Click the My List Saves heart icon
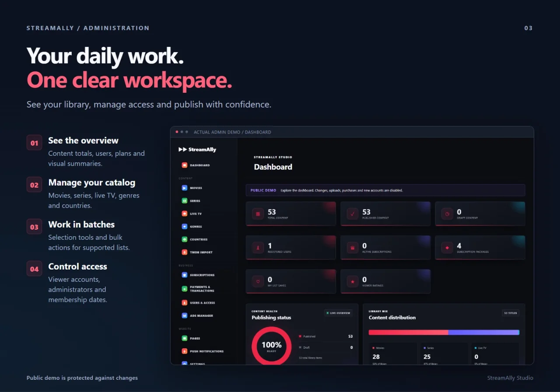 [258, 281]
